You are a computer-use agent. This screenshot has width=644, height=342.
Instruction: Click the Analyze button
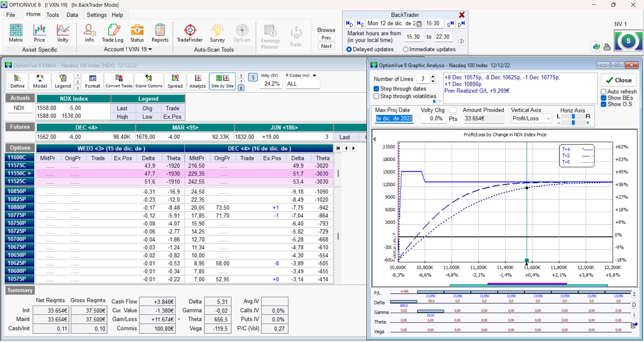[197, 81]
